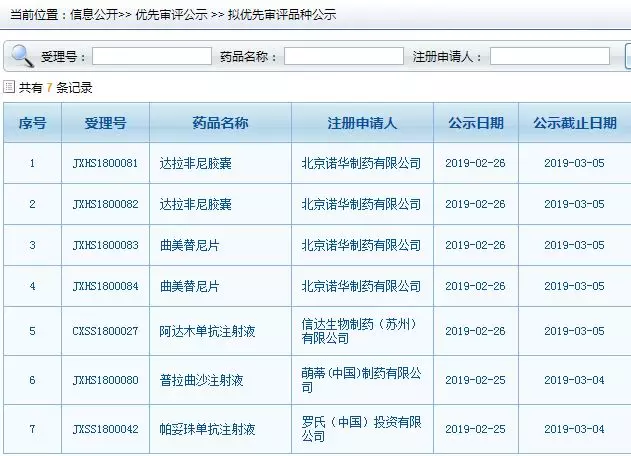Click deadline 2019-03-04 in row 7
Screen dimensions: 631x456
click(x=574, y=429)
